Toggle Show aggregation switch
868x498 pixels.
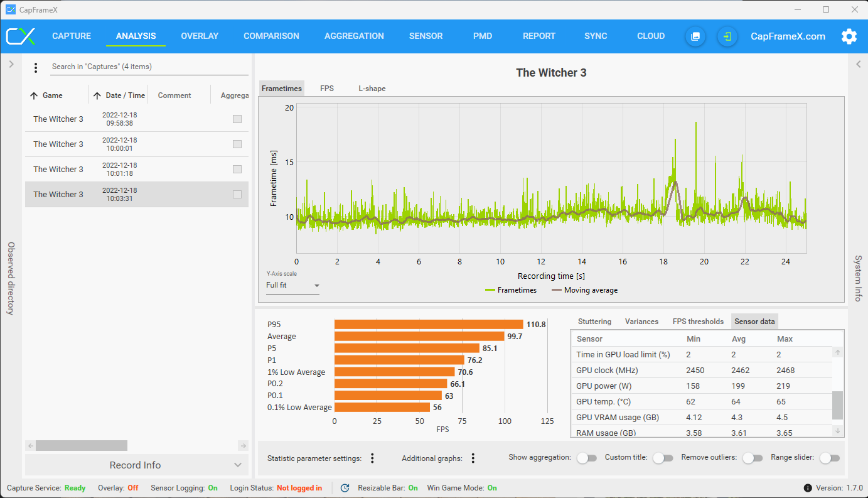(x=587, y=458)
